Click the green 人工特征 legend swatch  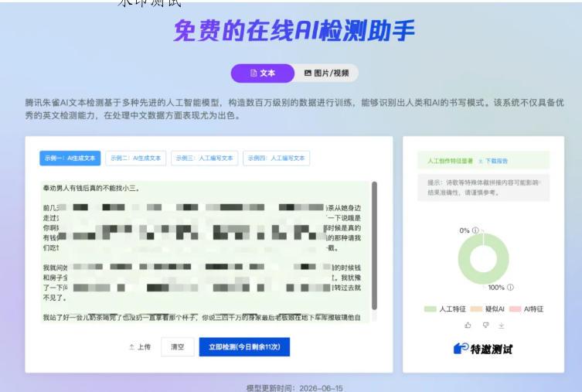point(431,308)
